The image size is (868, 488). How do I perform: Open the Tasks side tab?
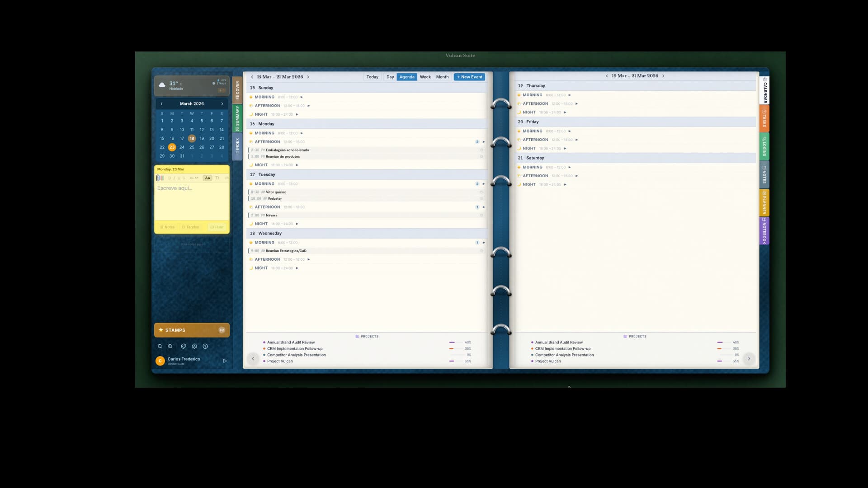click(764, 118)
